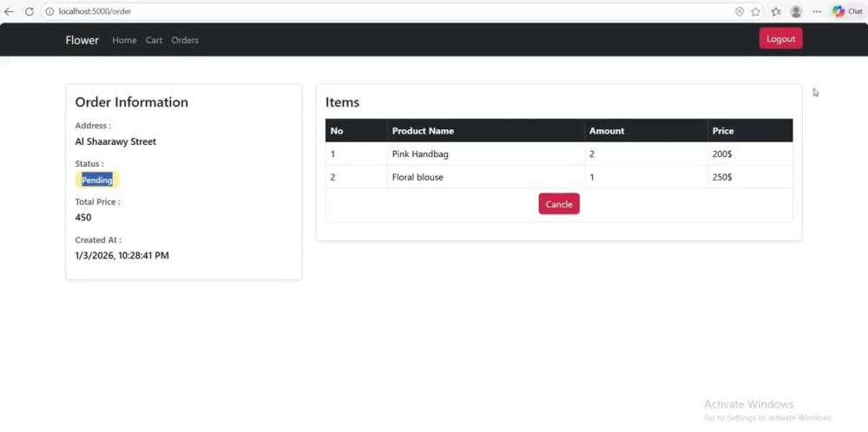Click the No column header
This screenshot has height=432, width=868.
point(357,130)
